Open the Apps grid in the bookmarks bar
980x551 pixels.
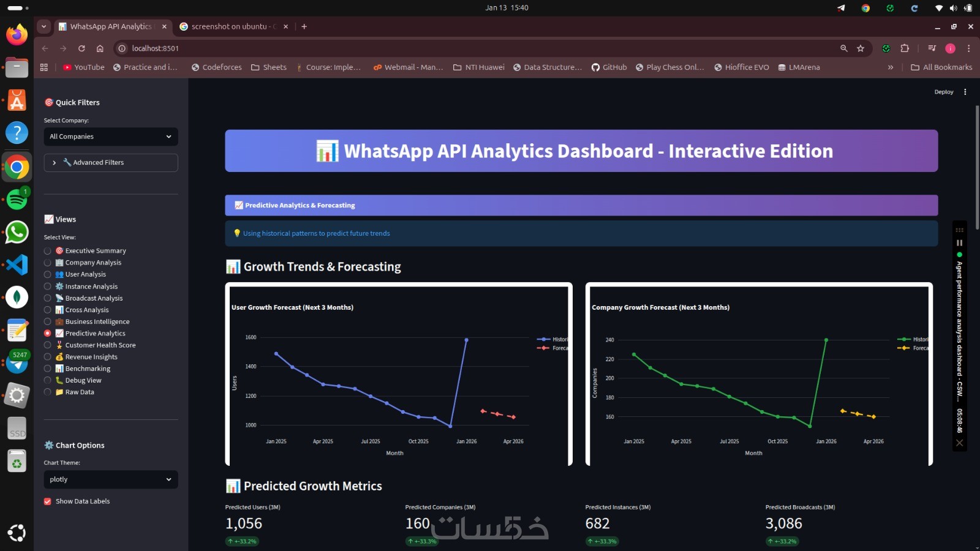[x=44, y=67]
